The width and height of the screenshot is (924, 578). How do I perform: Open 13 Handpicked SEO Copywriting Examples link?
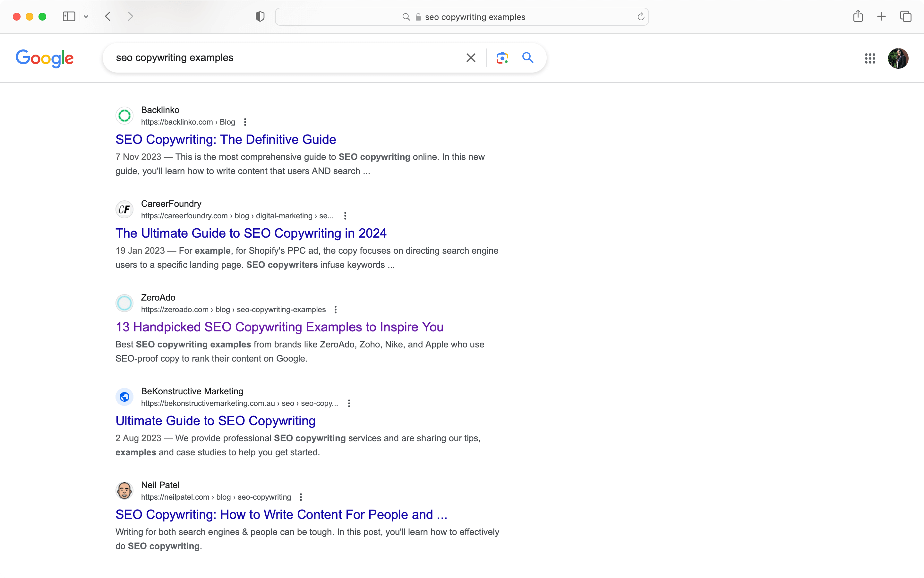click(279, 327)
